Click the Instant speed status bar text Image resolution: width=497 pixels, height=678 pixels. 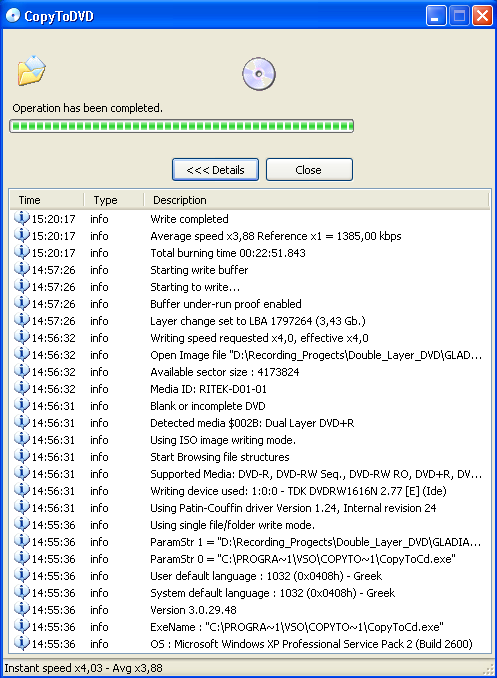[x=83, y=668]
